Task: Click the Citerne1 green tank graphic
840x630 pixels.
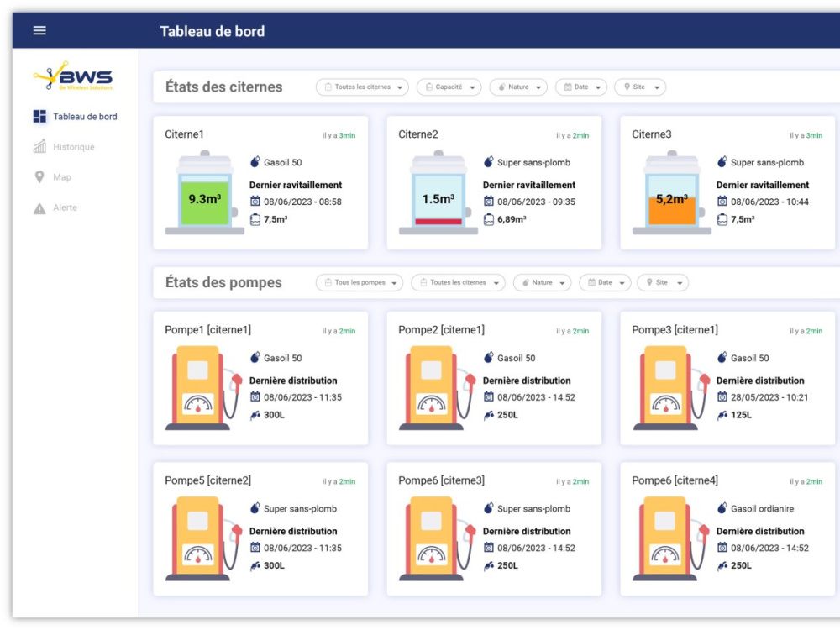Action: point(205,193)
